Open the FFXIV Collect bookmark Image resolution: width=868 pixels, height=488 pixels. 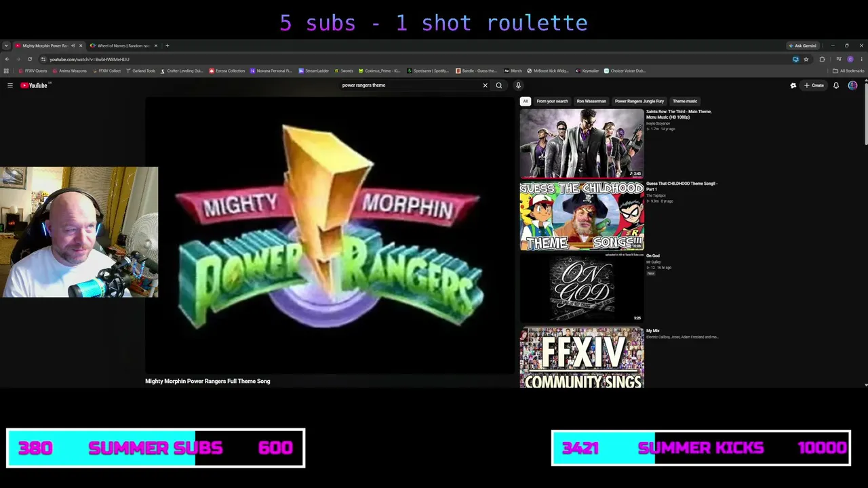coord(106,70)
